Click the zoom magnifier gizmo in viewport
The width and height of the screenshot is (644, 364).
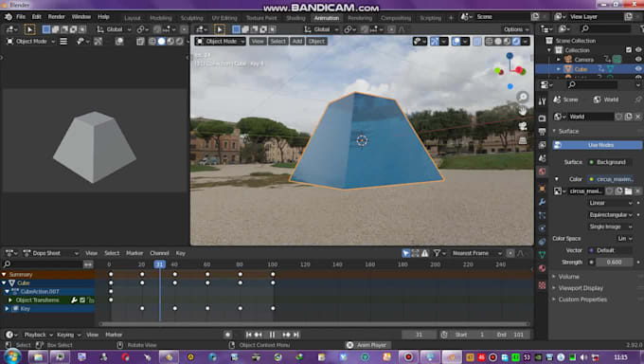[x=523, y=97]
